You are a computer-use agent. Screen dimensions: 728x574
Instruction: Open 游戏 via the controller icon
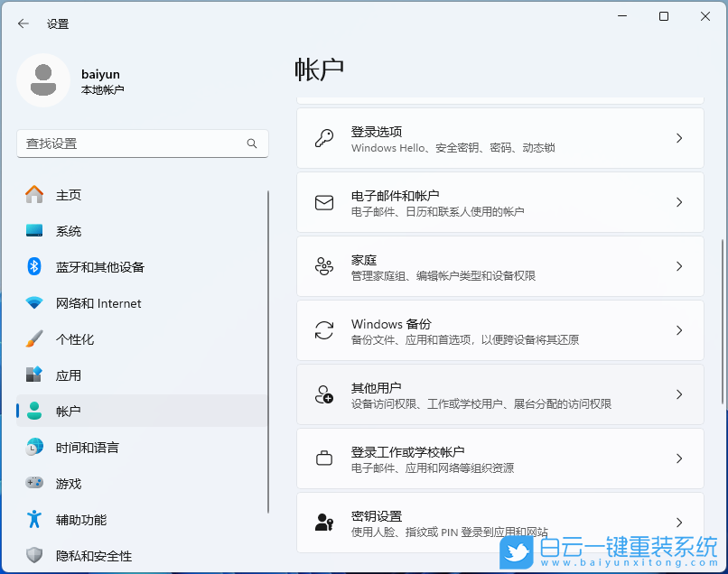(x=31, y=484)
